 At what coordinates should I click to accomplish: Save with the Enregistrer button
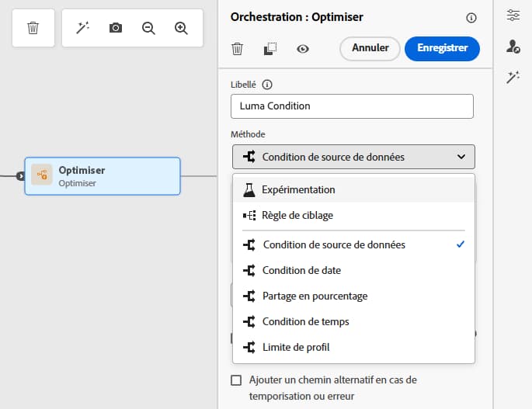442,48
